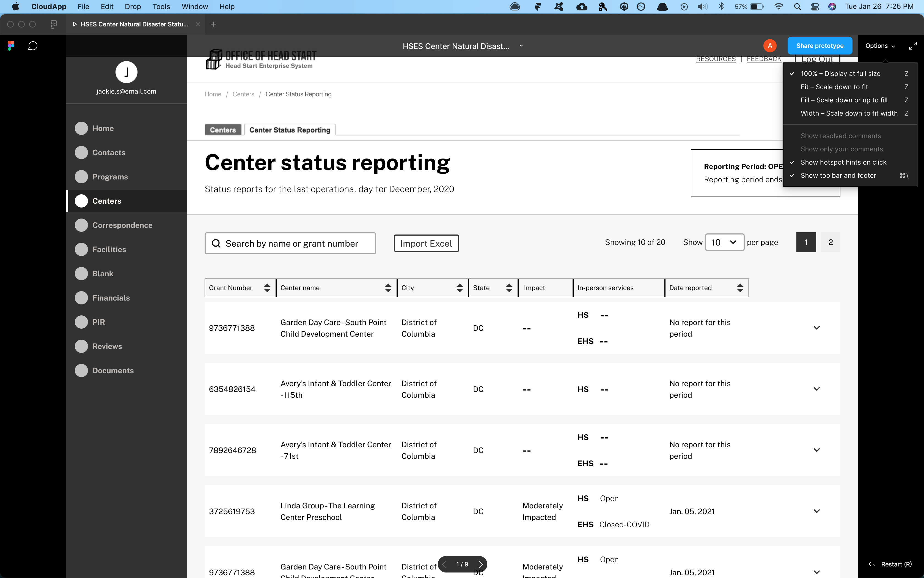This screenshot has height=578, width=924.
Task: Open the Apple menu
Action: (x=16, y=7)
